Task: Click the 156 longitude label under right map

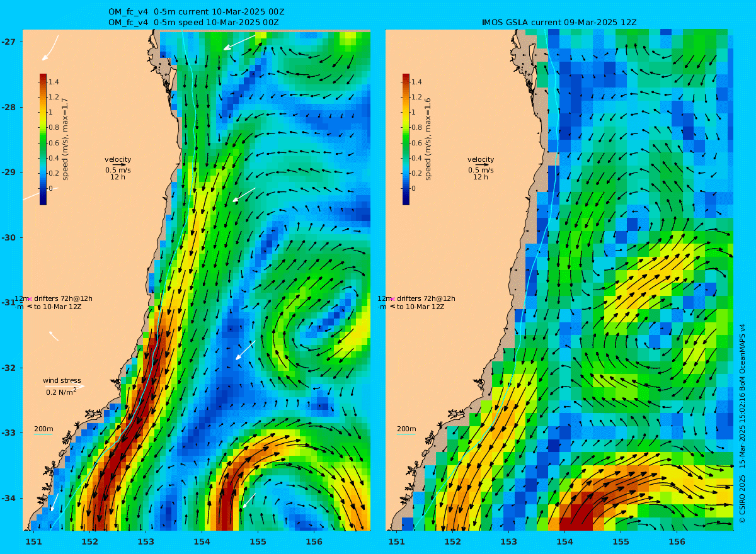Action: point(677,541)
